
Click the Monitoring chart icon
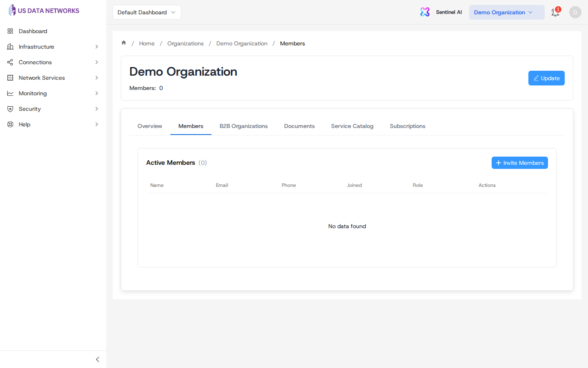(10, 93)
